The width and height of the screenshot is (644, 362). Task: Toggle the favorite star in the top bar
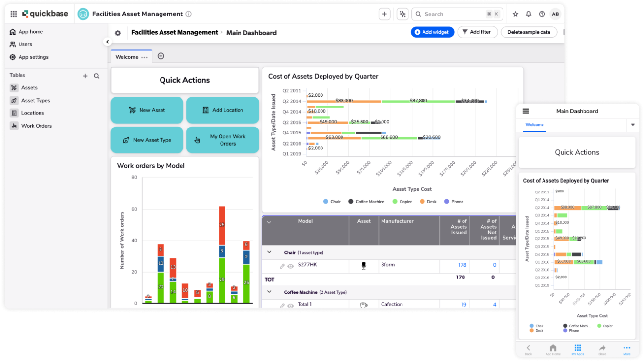point(515,14)
